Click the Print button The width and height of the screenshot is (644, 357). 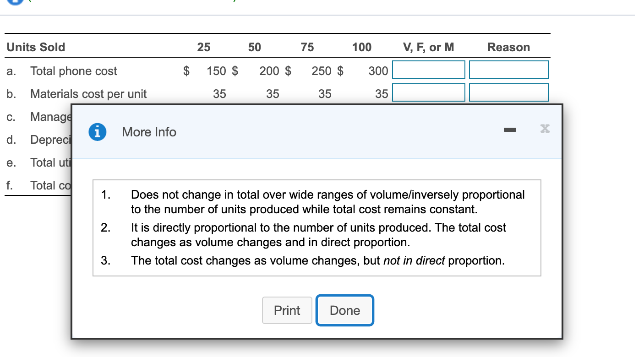[x=287, y=310]
